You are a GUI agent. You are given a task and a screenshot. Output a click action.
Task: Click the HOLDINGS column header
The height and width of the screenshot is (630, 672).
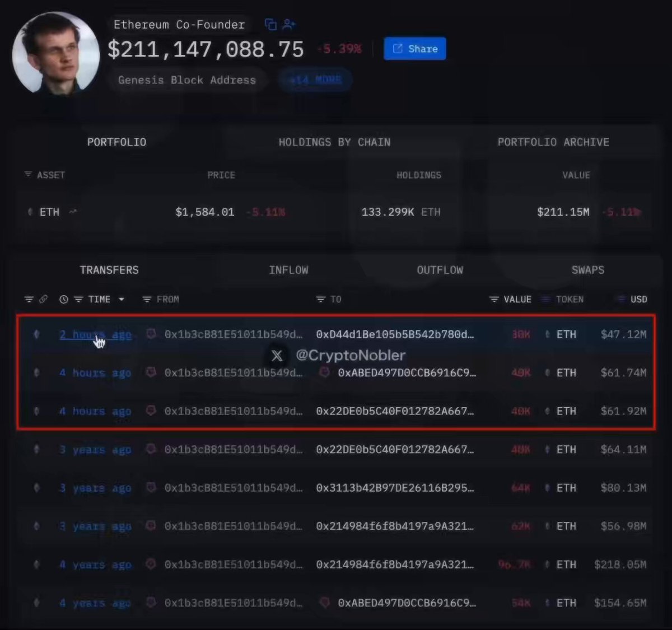pyautogui.click(x=419, y=175)
